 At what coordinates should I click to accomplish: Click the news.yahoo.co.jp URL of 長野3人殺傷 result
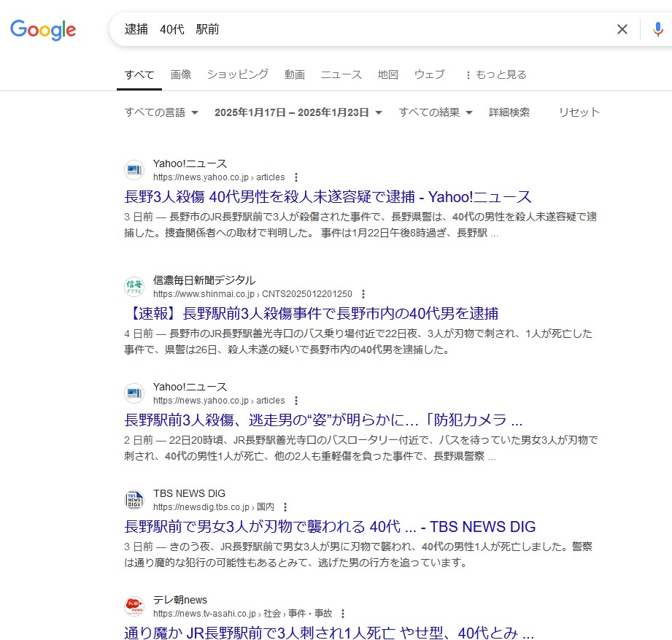point(219,177)
